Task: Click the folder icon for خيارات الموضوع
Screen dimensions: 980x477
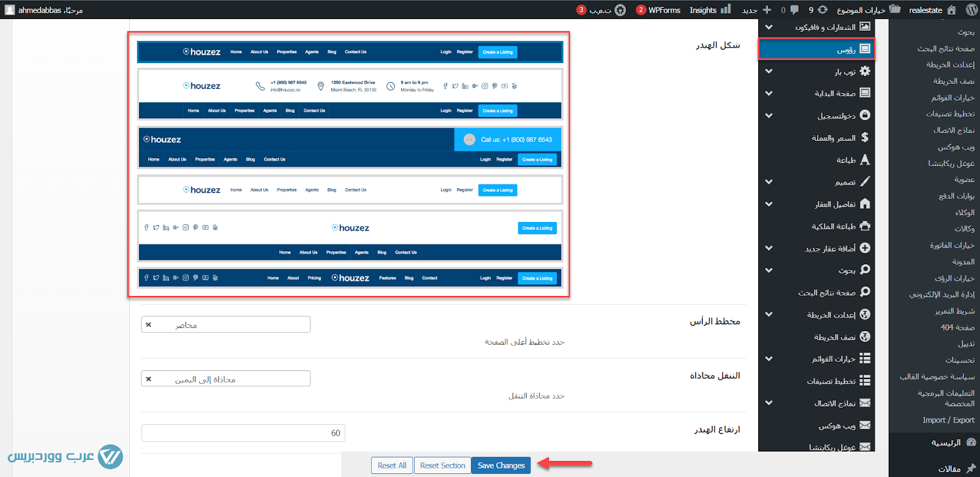Action: pyautogui.click(x=895, y=9)
